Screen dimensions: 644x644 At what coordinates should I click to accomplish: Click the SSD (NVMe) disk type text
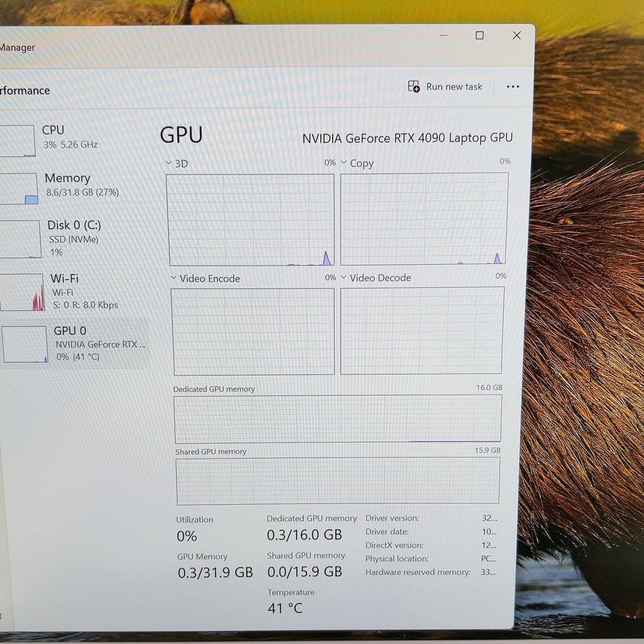tap(74, 239)
